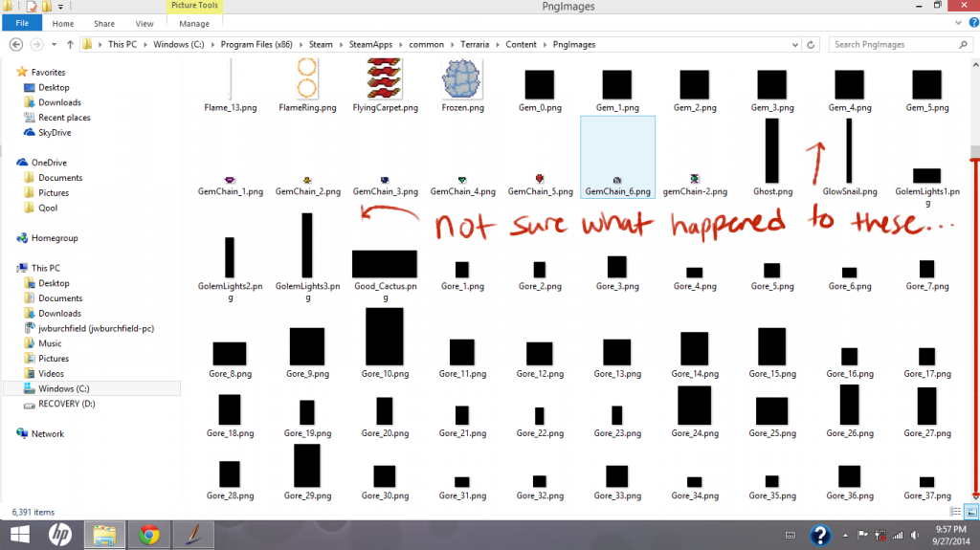Select the GemChain_6.png icon
This screenshot has width=980, height=550.
(617, 180)
